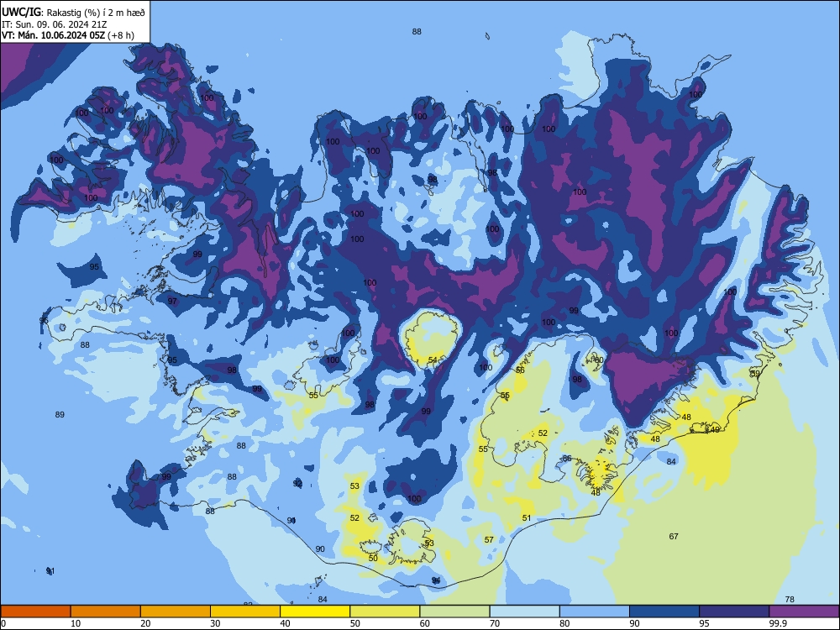This screenshot has width=840, height=630.
Task: Click the humidity value '90' on the map
Action: 320,549
